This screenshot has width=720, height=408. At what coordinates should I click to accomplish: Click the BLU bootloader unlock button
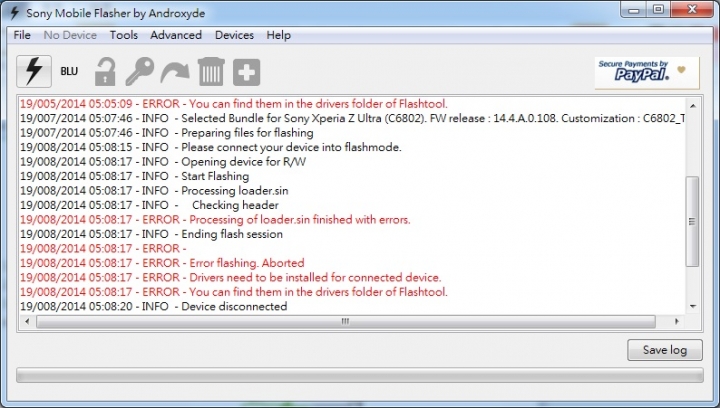(69, 71)
